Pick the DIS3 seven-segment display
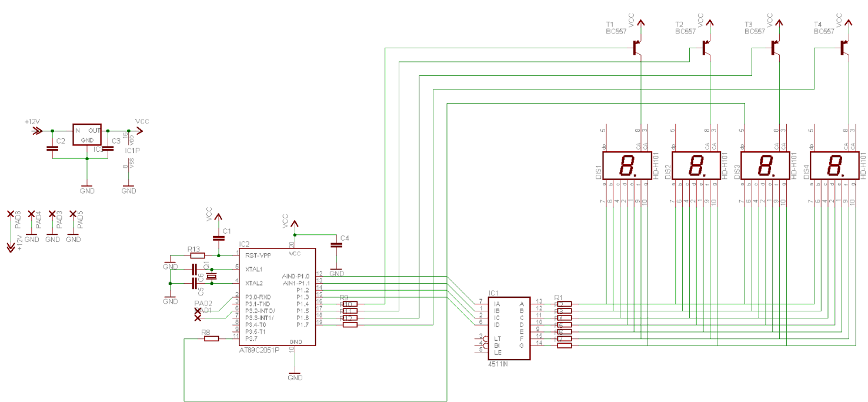Image resolution: width=868 pixels, height=402 pixels. point(765,166)
